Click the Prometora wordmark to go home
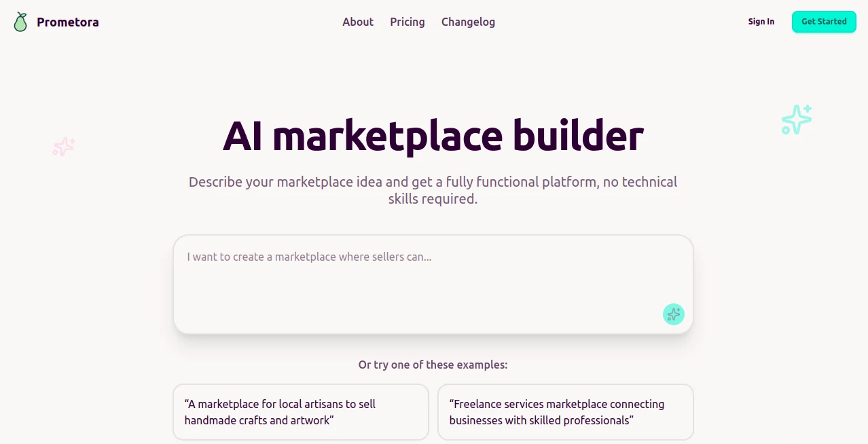 click(67, 21)
